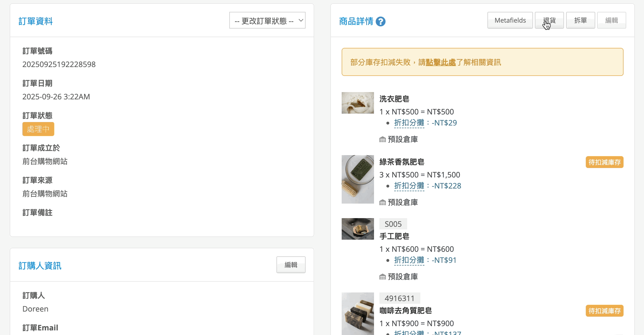The height and width of the screenshot is (335, 644).
Task: Edit the 訂購人資訊 section
Action: pos(291,265)
